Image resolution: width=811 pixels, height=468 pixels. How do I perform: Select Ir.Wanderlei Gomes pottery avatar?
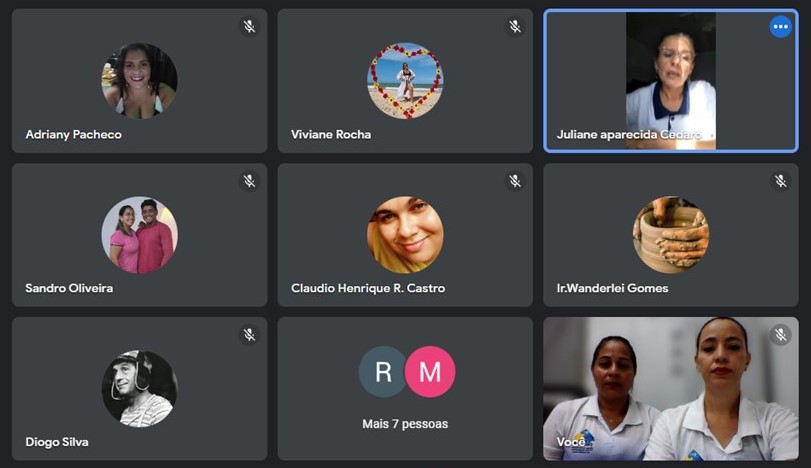click(671, 235)
